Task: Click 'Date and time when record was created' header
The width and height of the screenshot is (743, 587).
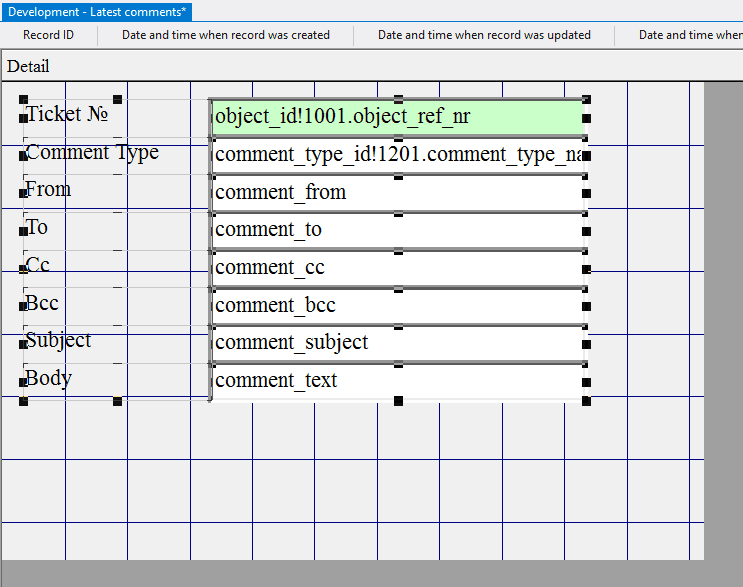Action: pos(226,35)
